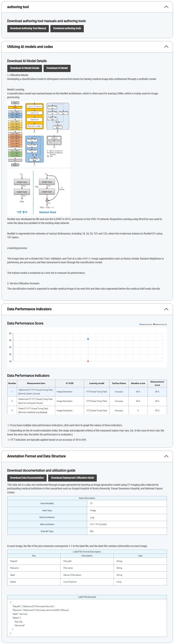Collapse the Data Performance Indicators section

(x=166, y=309)
